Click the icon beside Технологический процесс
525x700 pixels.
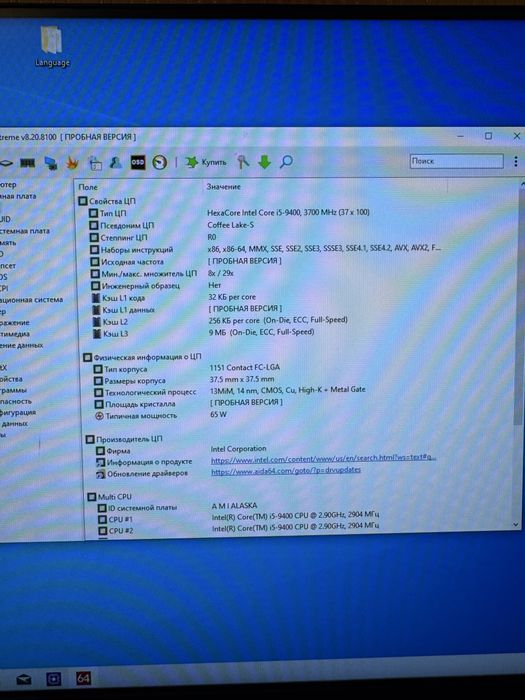[98, 393]
